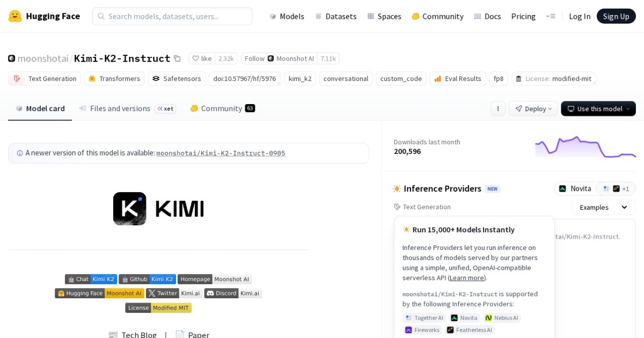The width and height of the screenshot is (644, 338).
Task: Select the Fireworks AI provider icon
Action: coord(409,330)
